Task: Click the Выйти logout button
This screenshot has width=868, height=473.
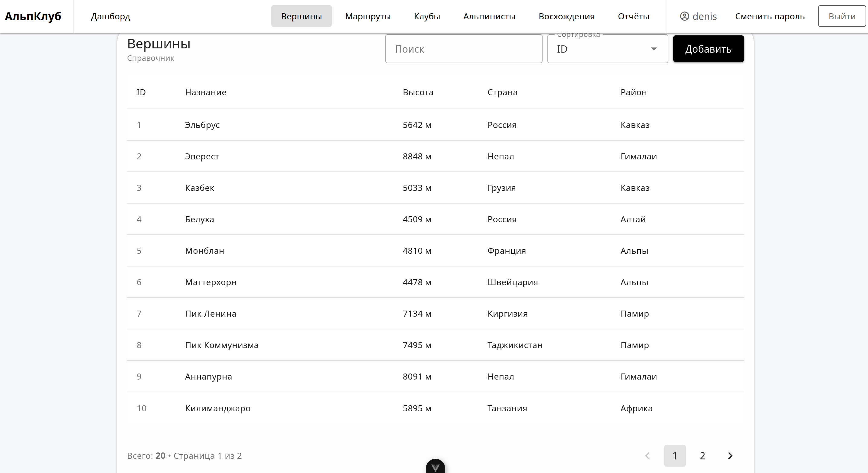Action: click(842, 16)
